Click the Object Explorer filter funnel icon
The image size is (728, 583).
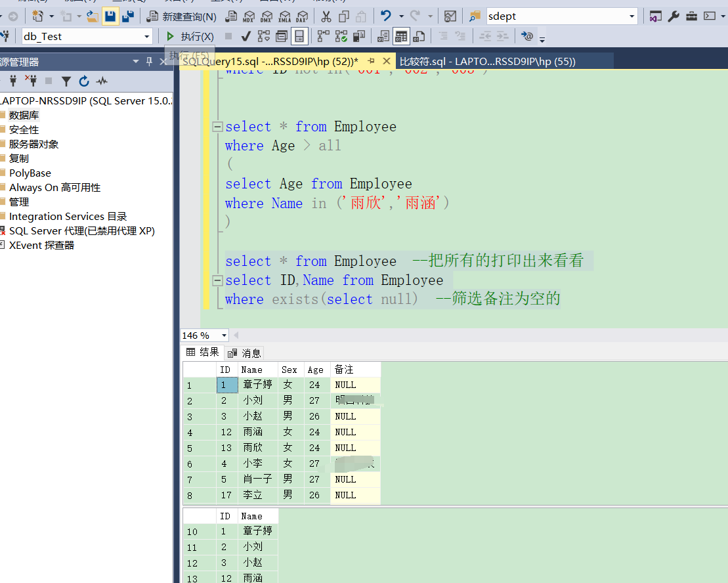tap(66, 81)
